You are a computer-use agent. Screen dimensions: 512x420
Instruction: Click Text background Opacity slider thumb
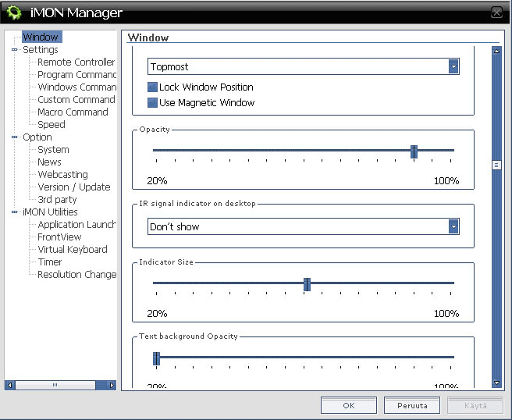coord(156,358)
